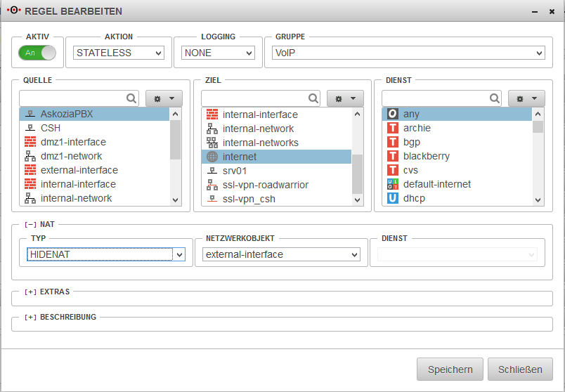Open the Aktion STATELESS dropdown

click(x=119, y=53)
